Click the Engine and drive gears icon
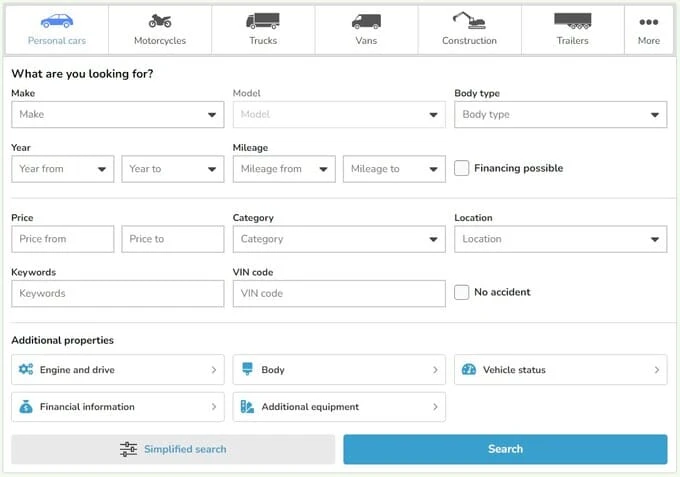Image resolution: width=680 pixels, height=477 pixels. (26, 369)
